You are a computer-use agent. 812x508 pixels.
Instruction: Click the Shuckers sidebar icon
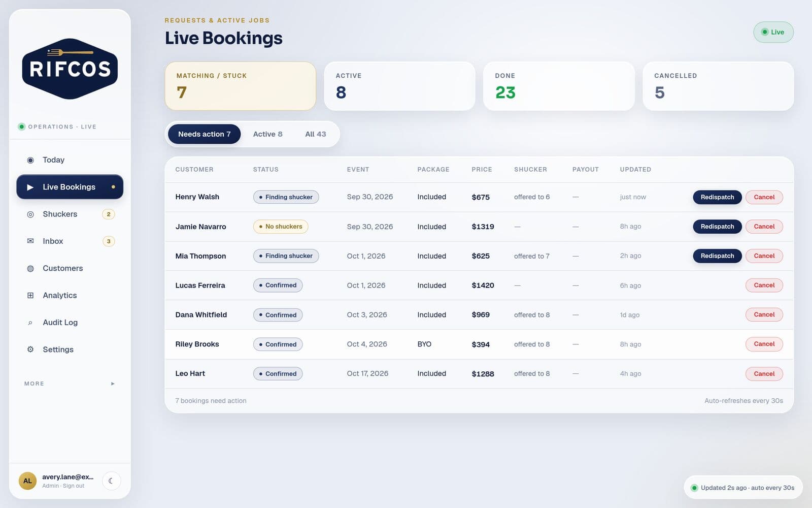coord(30,214)
